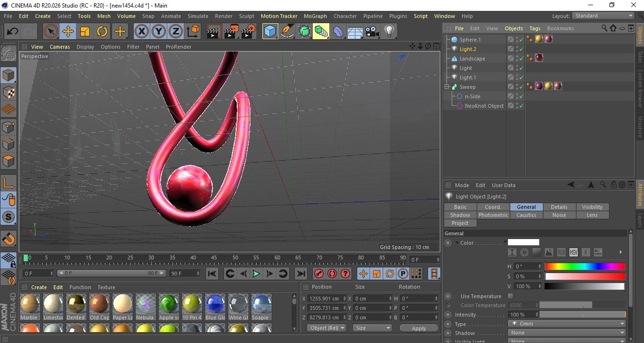Toggle X-axis lock icon
Screen dimensions: 644x343
tap(141, 32)
